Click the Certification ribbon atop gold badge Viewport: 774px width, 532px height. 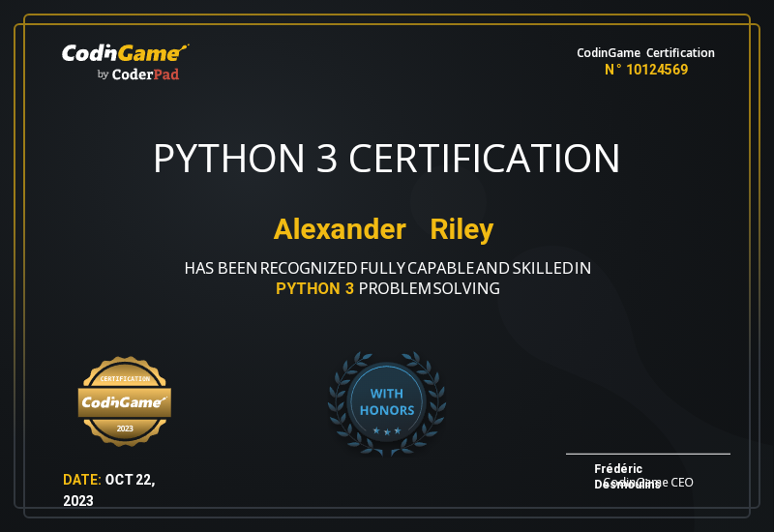point(125,378)
